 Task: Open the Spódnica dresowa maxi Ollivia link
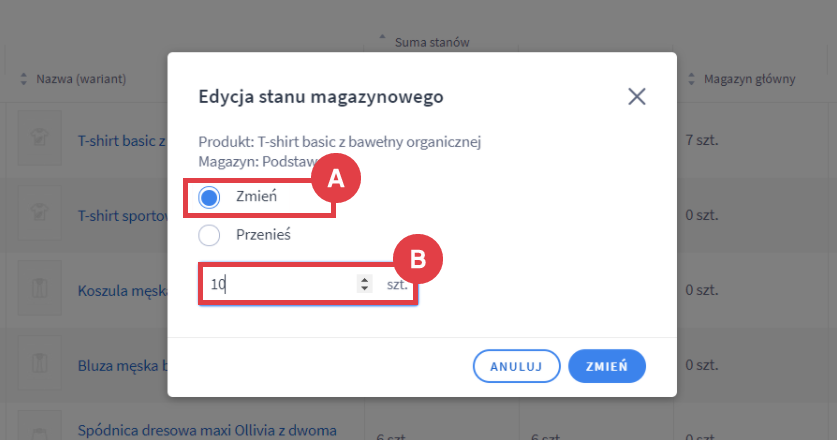point(207,431)
